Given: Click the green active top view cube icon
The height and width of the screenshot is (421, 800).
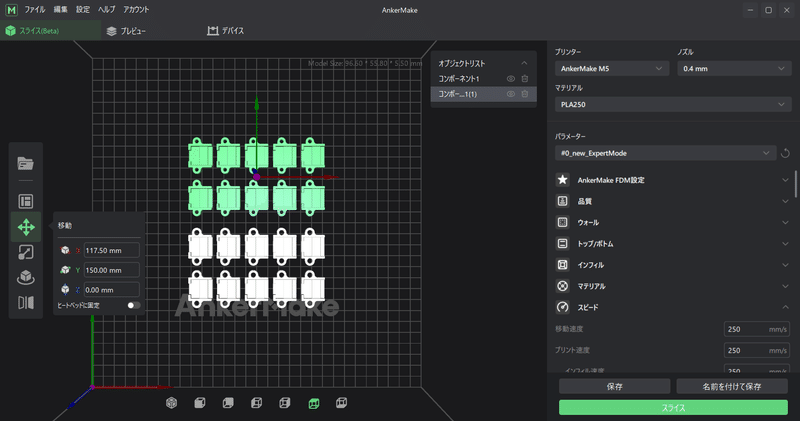Looking at the screenshot, I should point(314,404).
